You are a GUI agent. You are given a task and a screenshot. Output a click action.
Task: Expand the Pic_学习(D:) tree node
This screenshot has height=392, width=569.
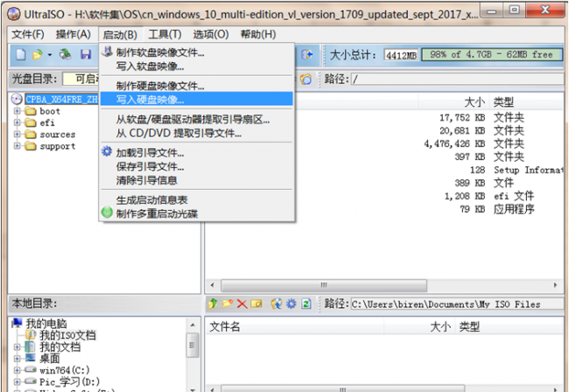click(x=17, y=381)
